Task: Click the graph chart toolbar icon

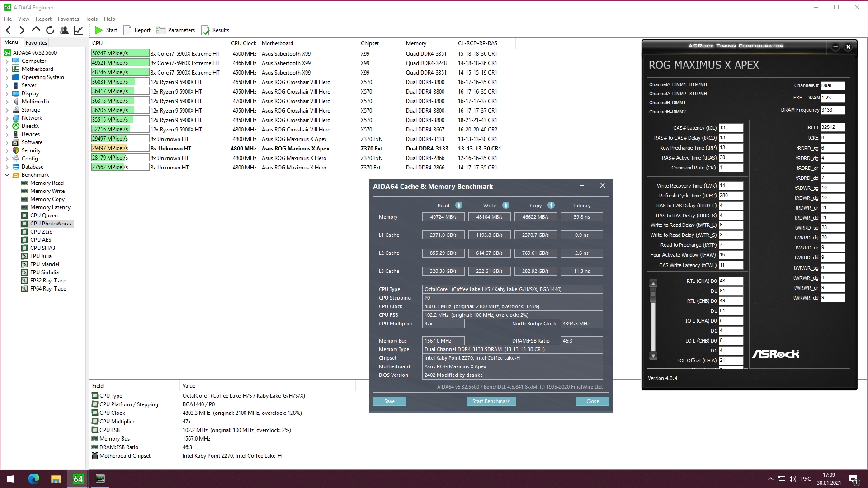Action: [78, 30]
